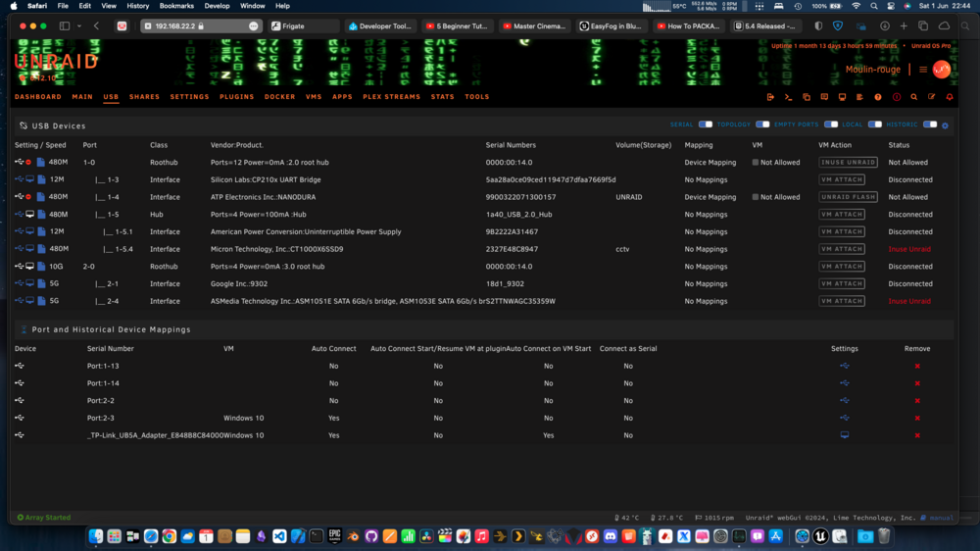Screen dimensions: 980x551
Task: Open the Bookmarks menu in the menu bar
Action: tap(176, 6)
